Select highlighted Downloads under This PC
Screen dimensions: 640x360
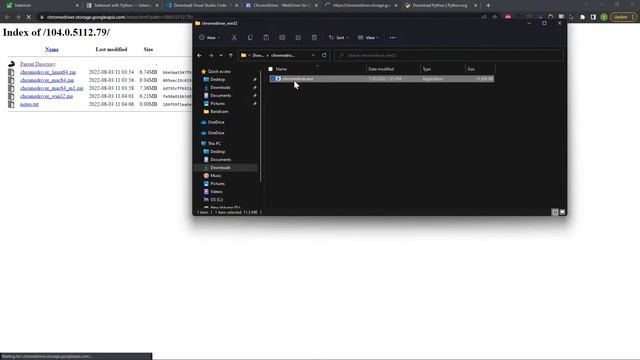[226, 168]
